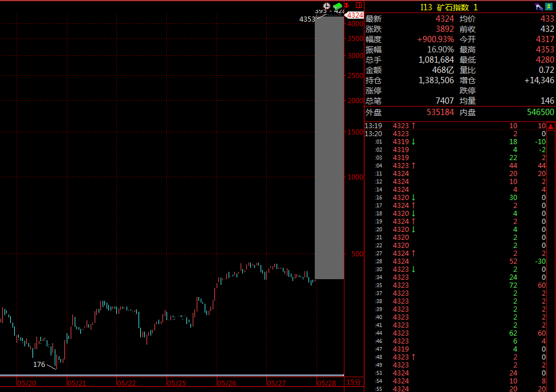Image resolution: width=556 pixels, height=392 pixels.
Task: Click the clock icon above the chart
Action: 327,6
